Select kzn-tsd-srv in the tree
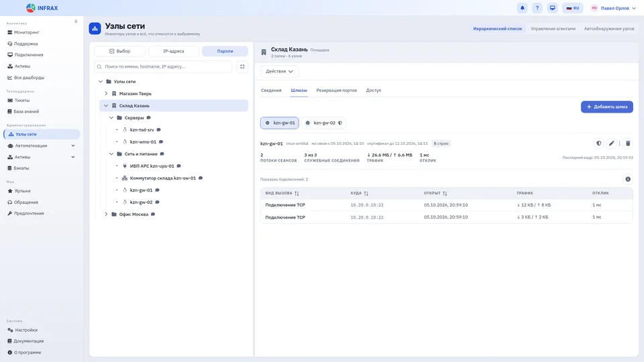Viewport: 644px width, 362px height. coord(142,129)
